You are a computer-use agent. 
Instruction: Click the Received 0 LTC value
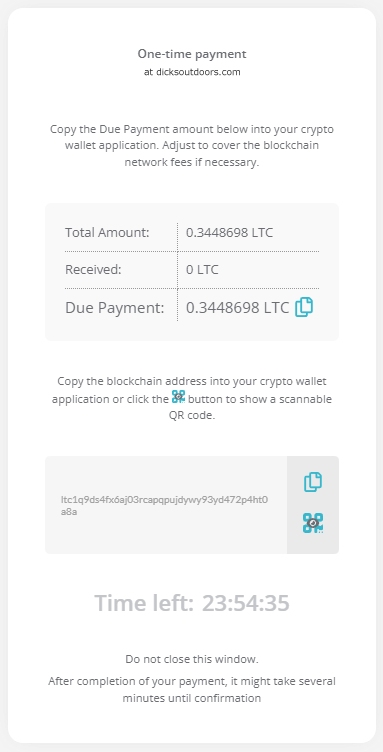202,270
